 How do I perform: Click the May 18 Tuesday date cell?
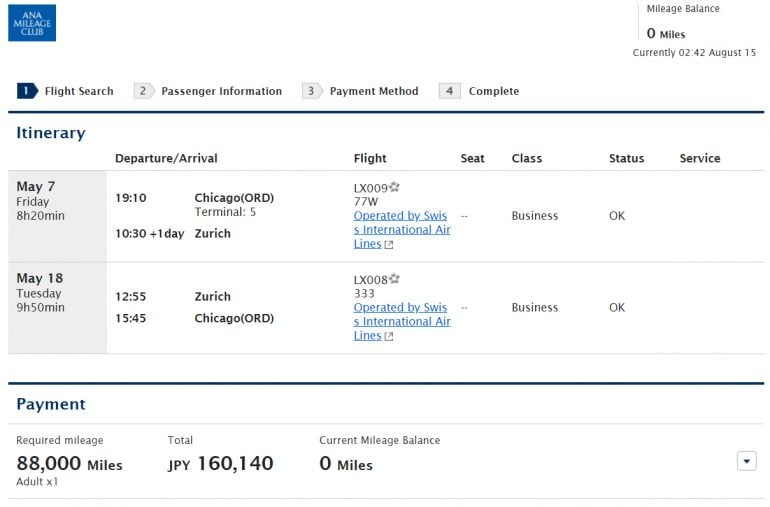click(56, 293)
